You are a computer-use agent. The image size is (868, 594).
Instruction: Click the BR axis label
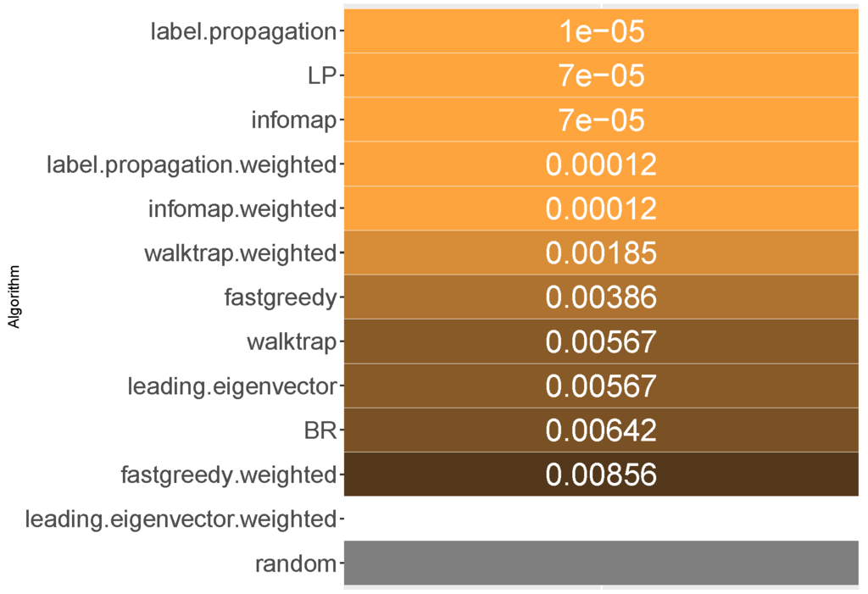click(320, 430)
